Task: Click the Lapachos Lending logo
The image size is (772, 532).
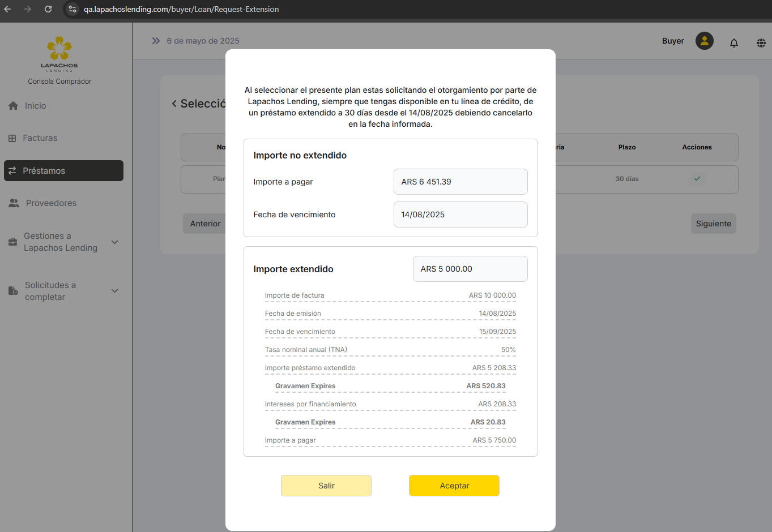Action: pyautogui.click(x=59, y=54)
